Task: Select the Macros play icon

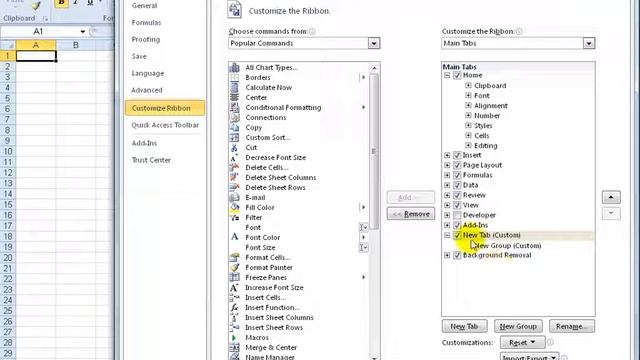Action: point(235,338)
